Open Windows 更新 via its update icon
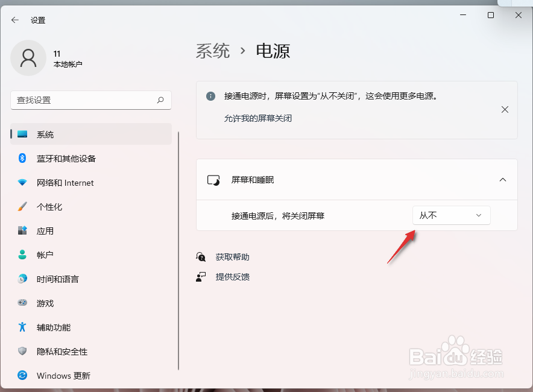 pos(23,375)
